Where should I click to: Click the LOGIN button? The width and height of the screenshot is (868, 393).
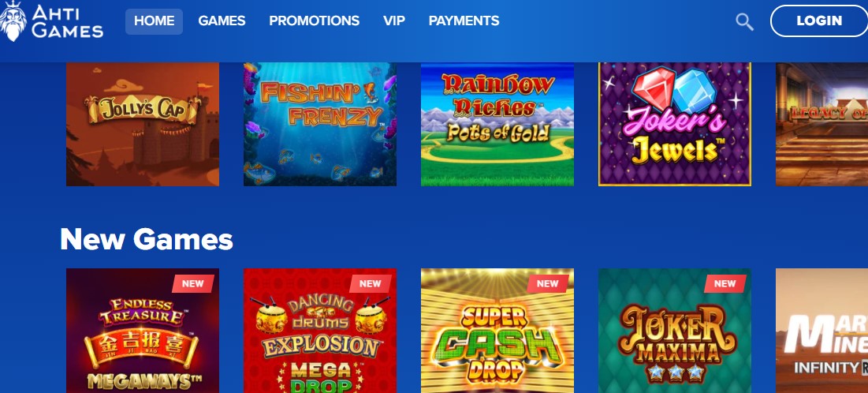click(819, 21)
